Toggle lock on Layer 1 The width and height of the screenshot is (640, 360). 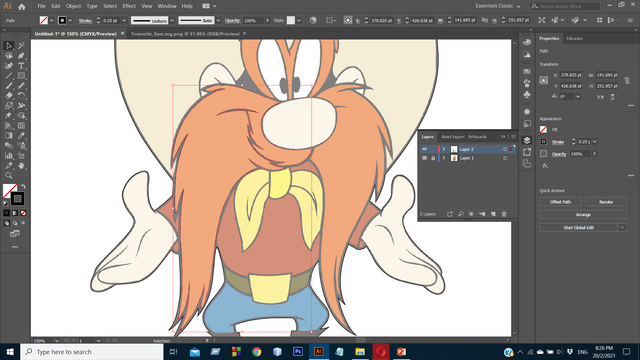click(433, 158)
